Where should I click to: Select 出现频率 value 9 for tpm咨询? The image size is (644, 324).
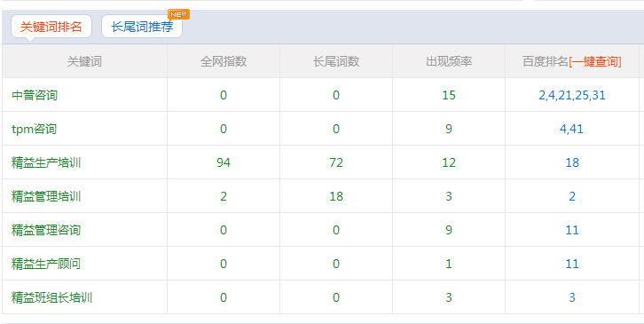coord(449,129)
